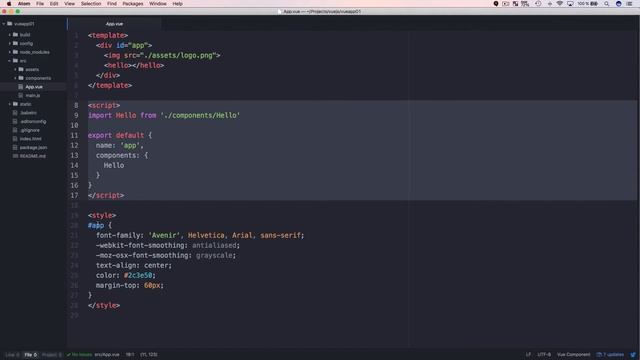Click the linter Line scope button
The width and height of the screenshot is (640, 360).
click(12, 355)
